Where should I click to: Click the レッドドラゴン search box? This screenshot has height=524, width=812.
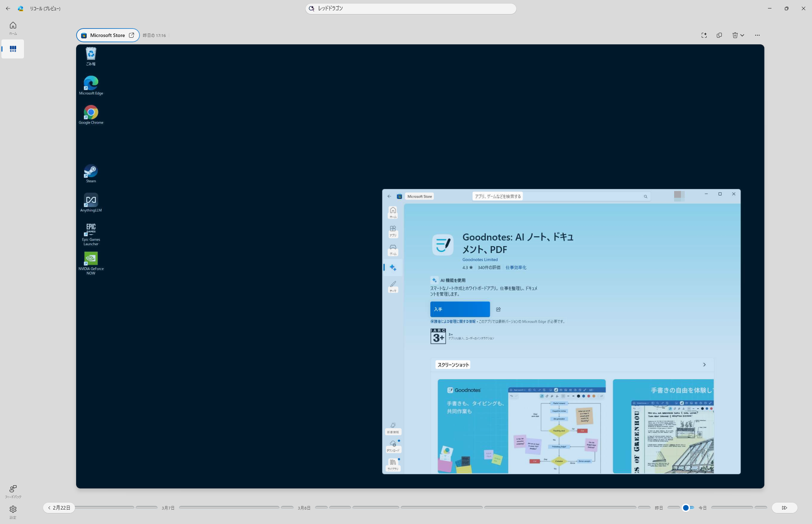410,8
